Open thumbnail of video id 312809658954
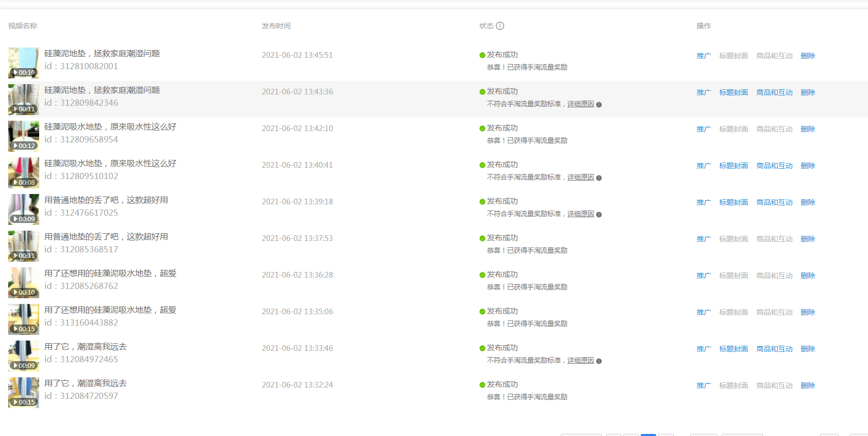 click(24, 136)
